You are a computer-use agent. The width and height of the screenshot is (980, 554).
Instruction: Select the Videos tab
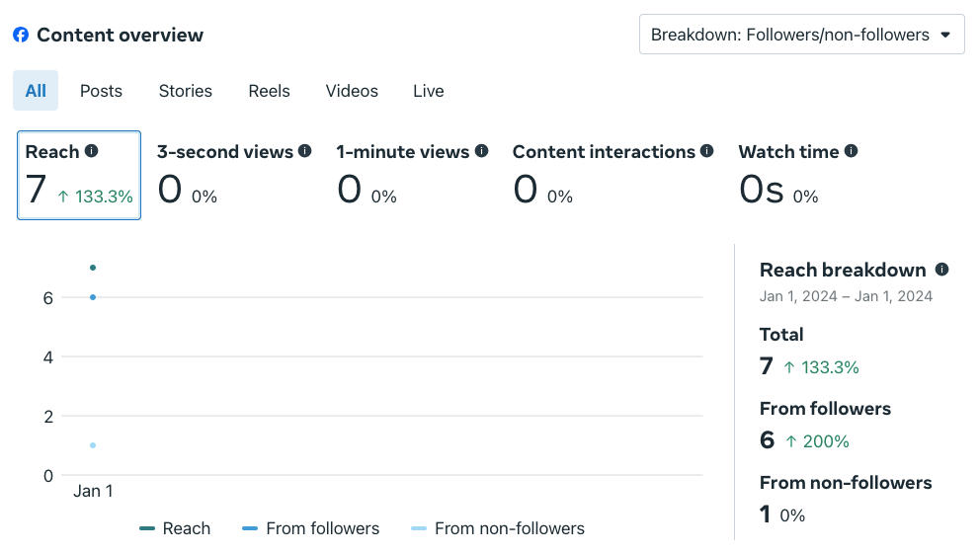coord(352,91)
